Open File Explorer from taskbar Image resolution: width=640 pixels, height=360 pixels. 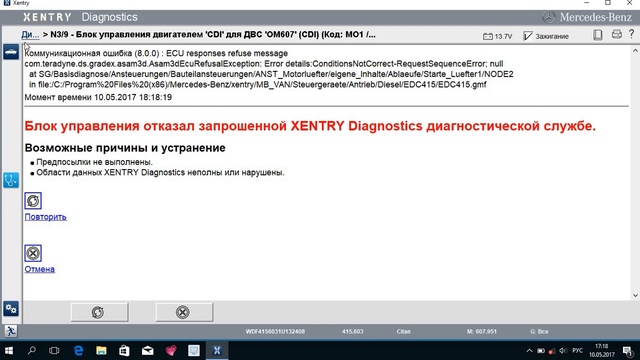tap(101, 351)
